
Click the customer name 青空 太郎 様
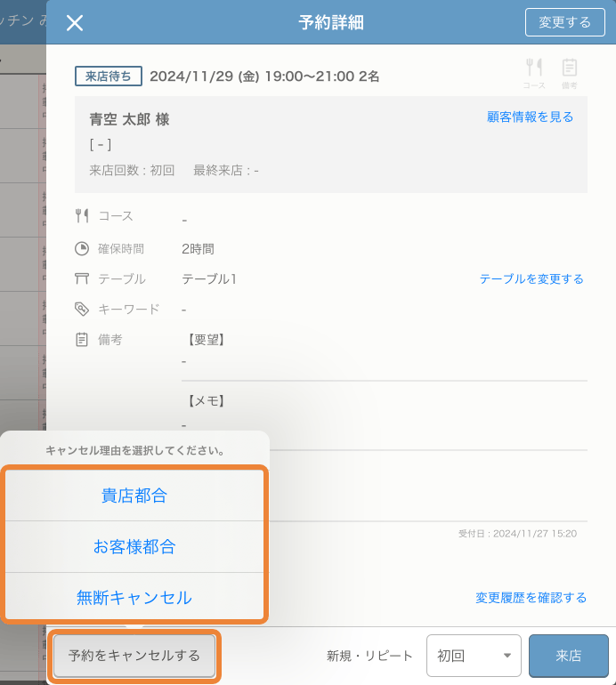[x=129, y=119]
